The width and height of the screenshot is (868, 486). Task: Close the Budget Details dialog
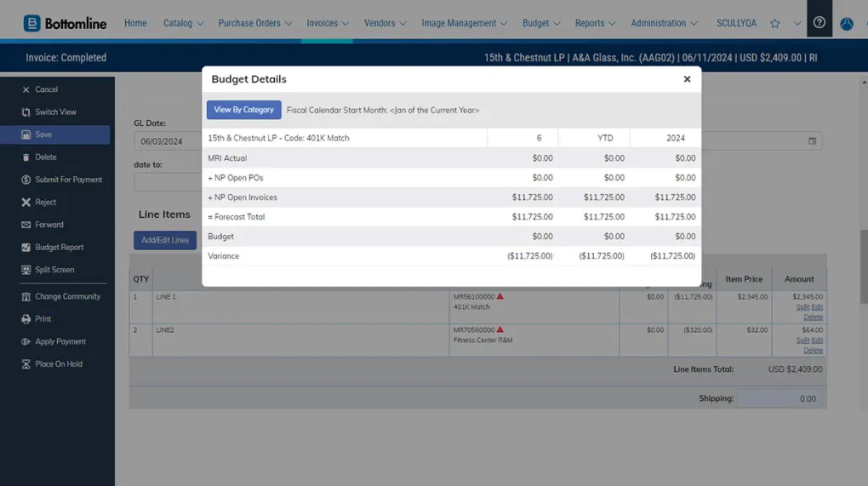[687, 79]
